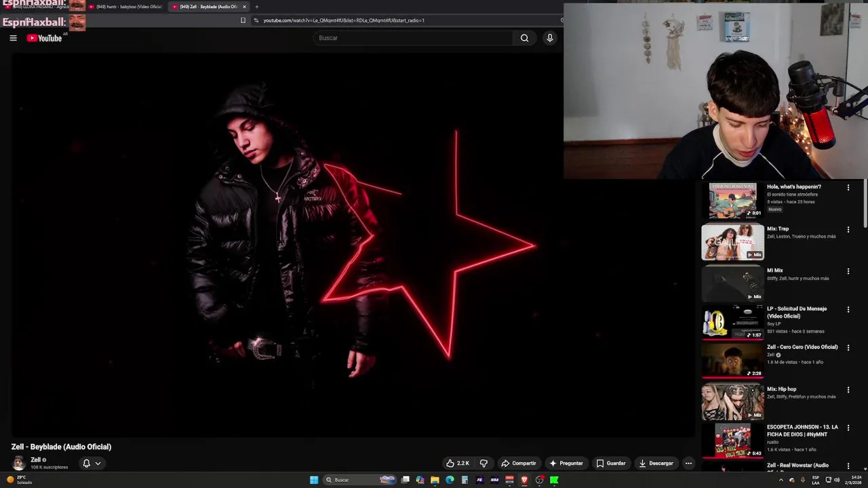Click 'LP - Solicitud De Mensaje' title text

(797, 312)
